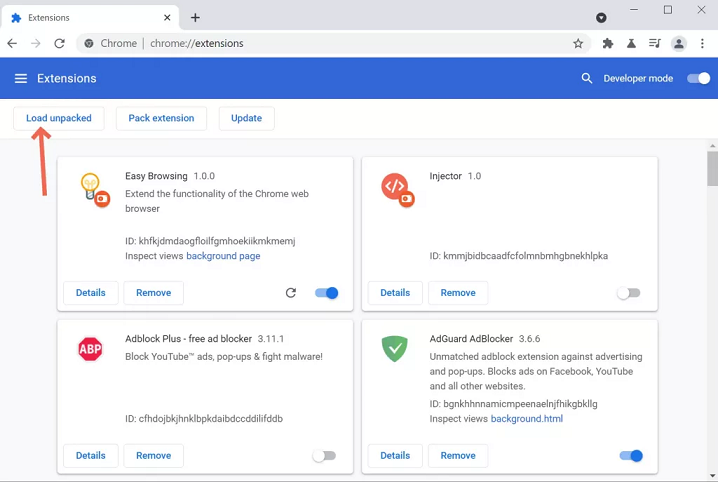Turn off Developer mode toggle
718x482 pixels.
tap(698, 78)
